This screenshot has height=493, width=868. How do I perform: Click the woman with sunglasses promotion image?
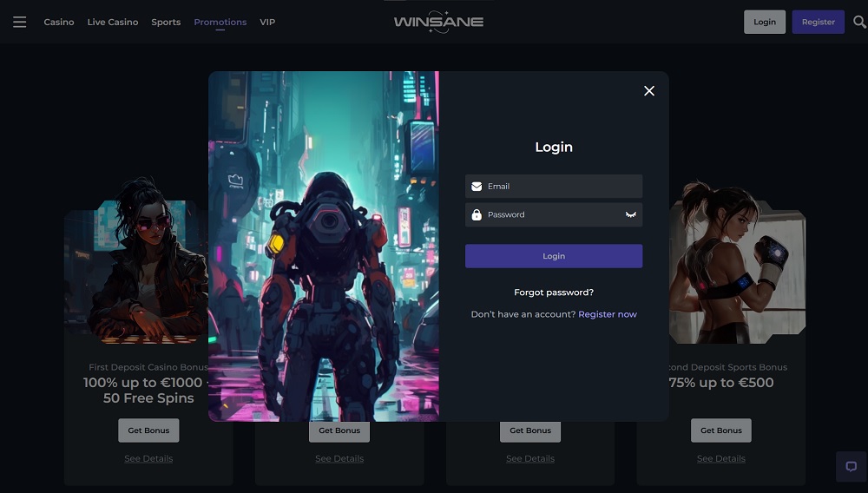136,260
